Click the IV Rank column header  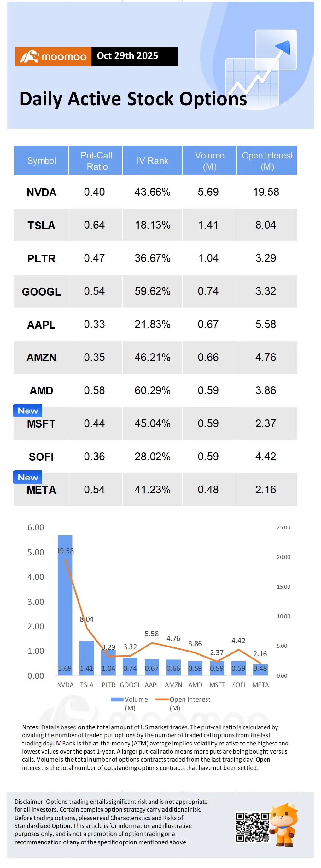pos(152,160)
